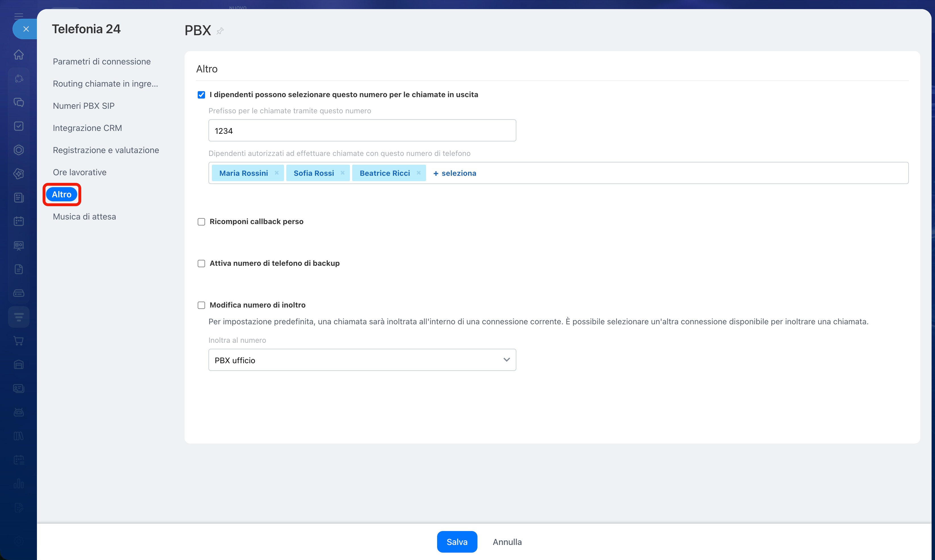Remove Sofia Rossi from authorized employees
Viewport: 935px width, 560px height.
click(343, 173)
